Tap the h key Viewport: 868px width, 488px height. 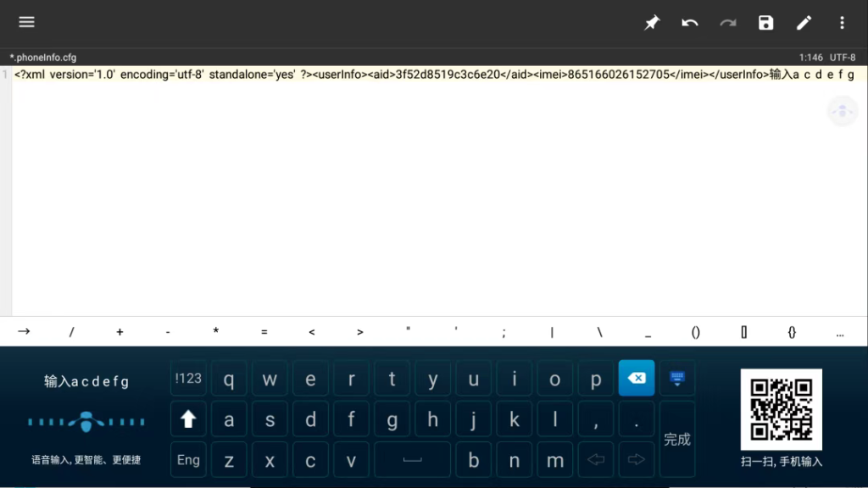tap(433, 419)
